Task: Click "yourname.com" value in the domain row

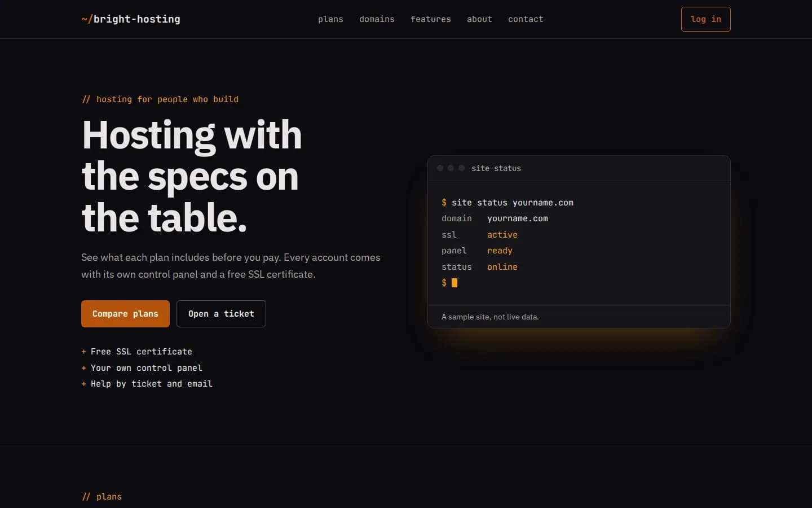Action: [518, 218]
